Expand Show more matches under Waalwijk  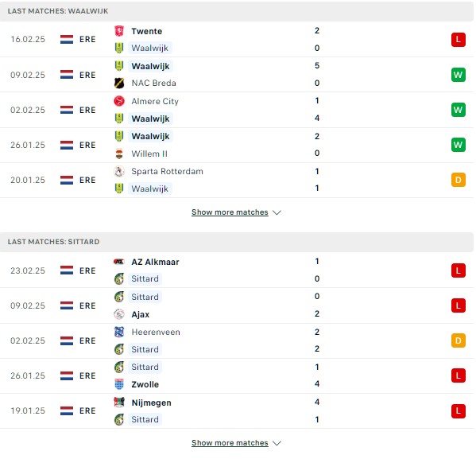click(x=230, y=212)
